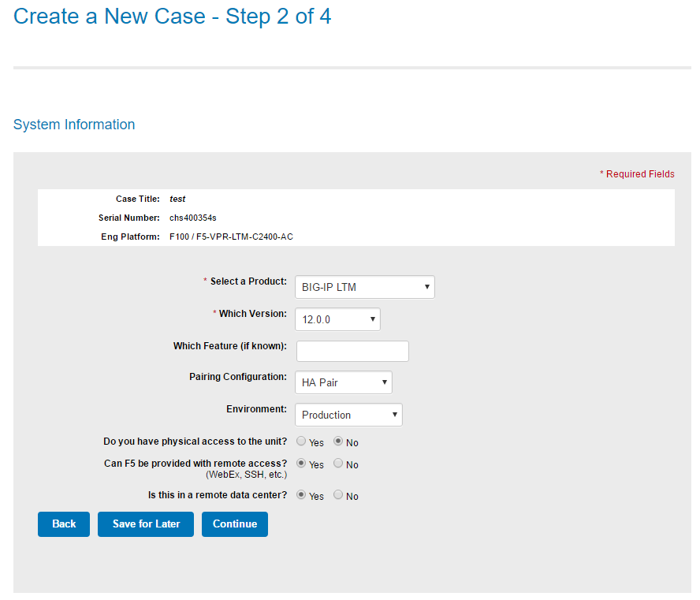Select No for physical access to unit
Viewport: 700px width, 600px height.
(338, 441)
